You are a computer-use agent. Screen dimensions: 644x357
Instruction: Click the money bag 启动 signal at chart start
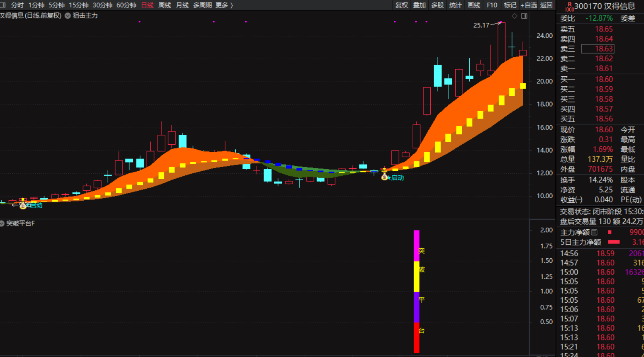(x=23, y=205)
